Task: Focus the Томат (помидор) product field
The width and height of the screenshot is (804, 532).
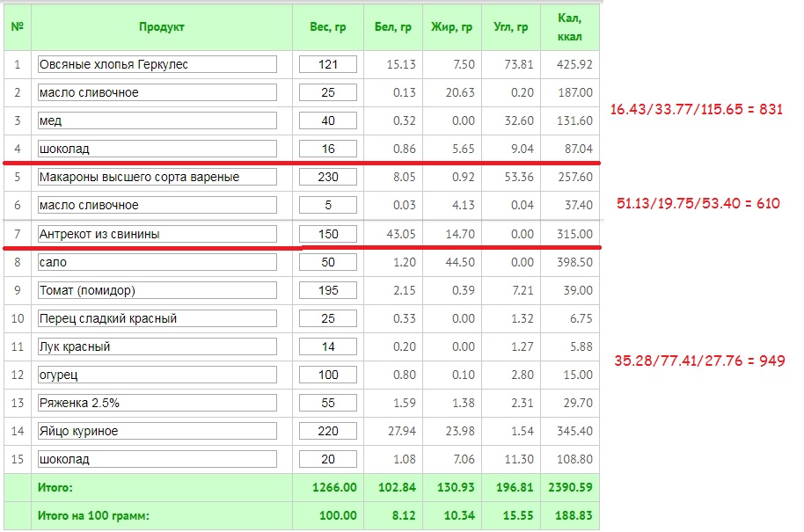Action: [157, 290]
